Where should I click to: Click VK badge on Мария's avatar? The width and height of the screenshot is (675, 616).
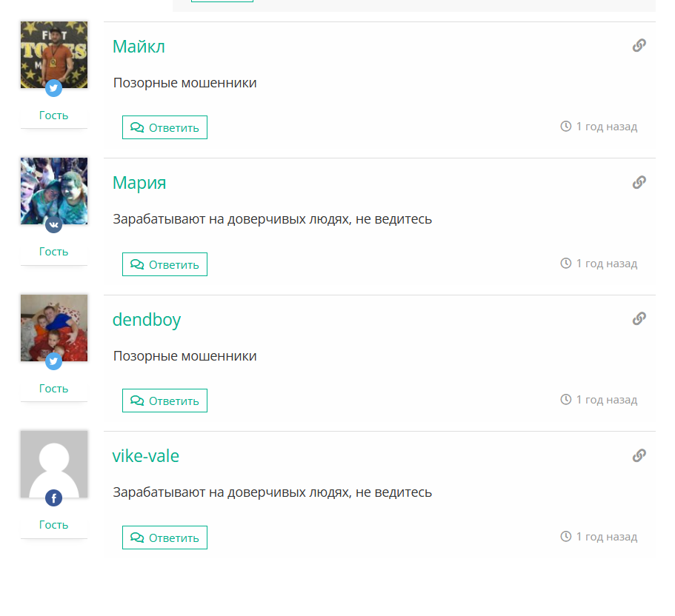pyautogui.click(x=54, y=224)
